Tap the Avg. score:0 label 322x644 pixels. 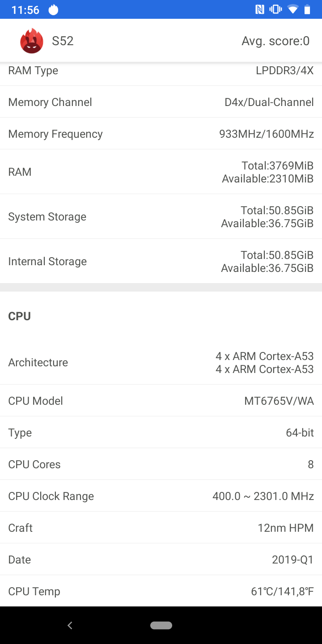(x=275, y=41)
